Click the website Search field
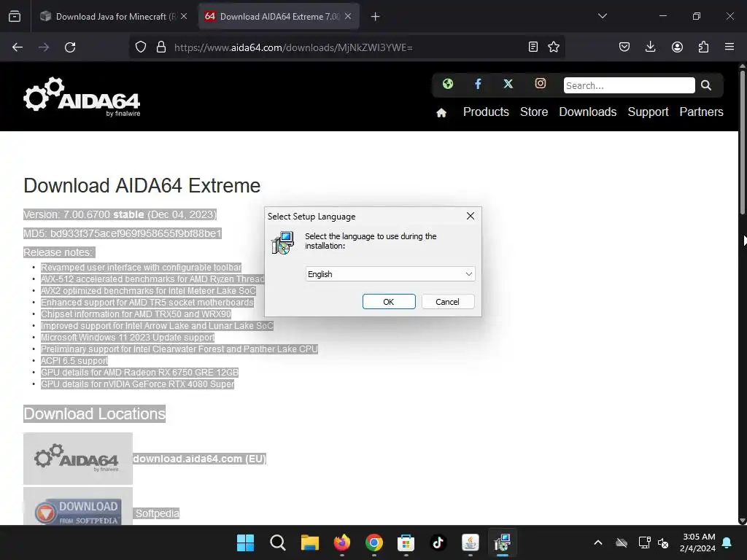The height and width of the screenshot is (560, 747). [629, 85]
